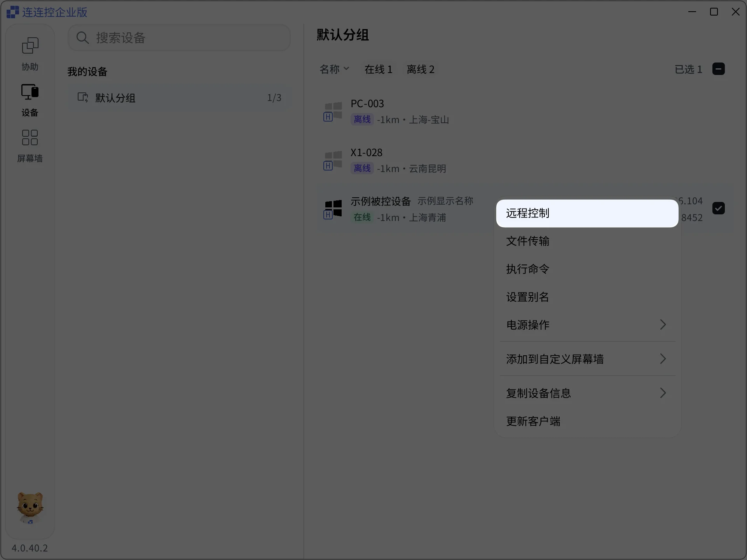Expand the 复制设备信息 submenu arrow

coord(663,393)
